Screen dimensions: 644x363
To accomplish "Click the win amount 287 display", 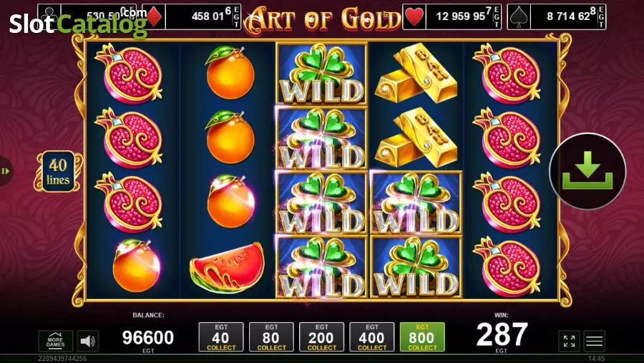I will 502,334.
